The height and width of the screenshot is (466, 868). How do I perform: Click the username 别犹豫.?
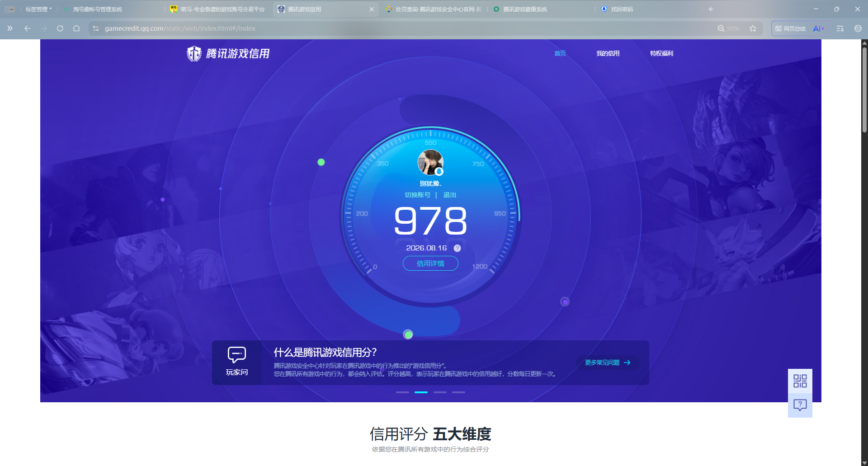pyautogui.click(x=430, y=184)
